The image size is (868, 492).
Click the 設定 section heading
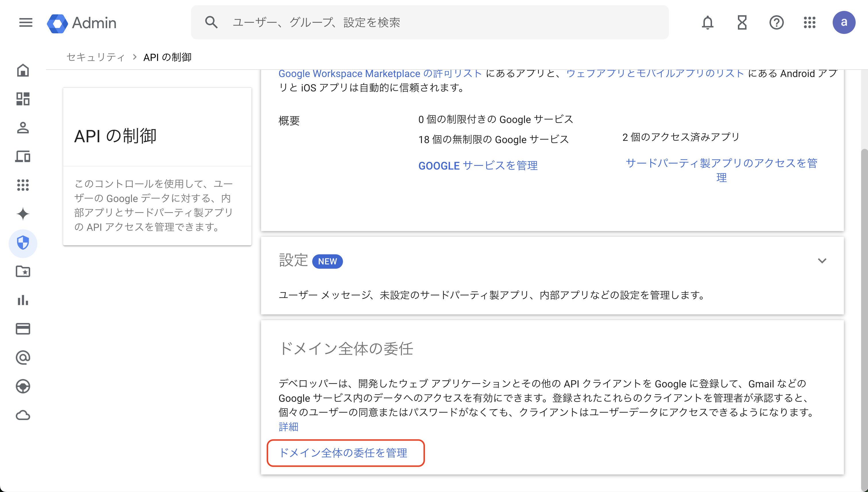point(293,261)
